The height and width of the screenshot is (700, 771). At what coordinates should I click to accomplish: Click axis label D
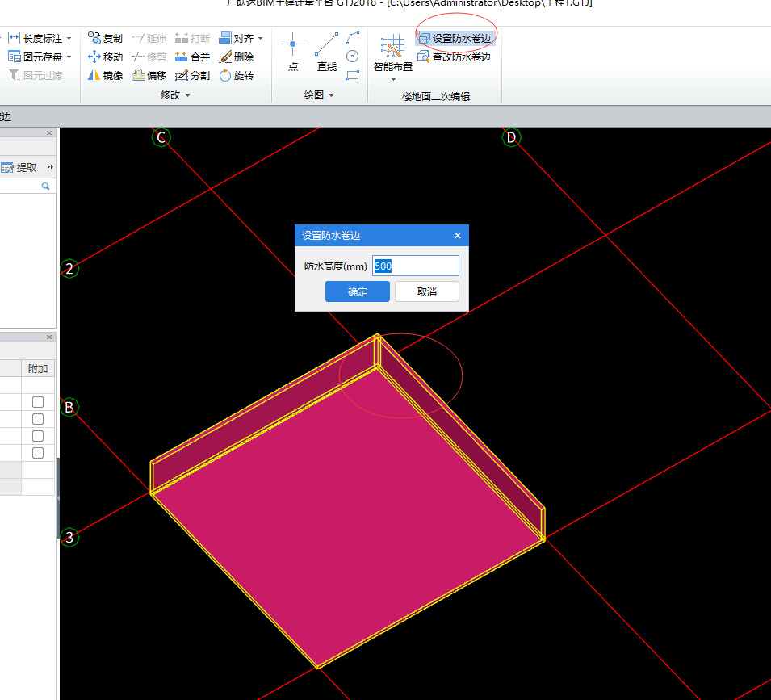tap(511, 137)
